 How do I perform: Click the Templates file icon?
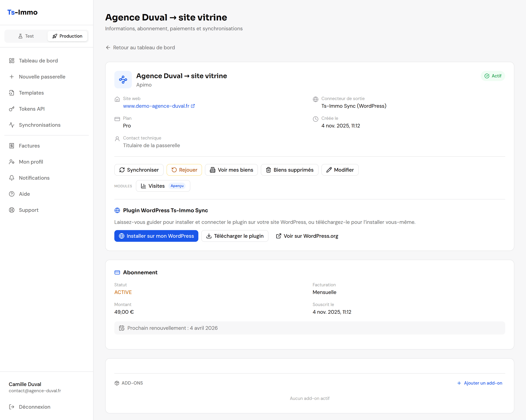point(12,93)
